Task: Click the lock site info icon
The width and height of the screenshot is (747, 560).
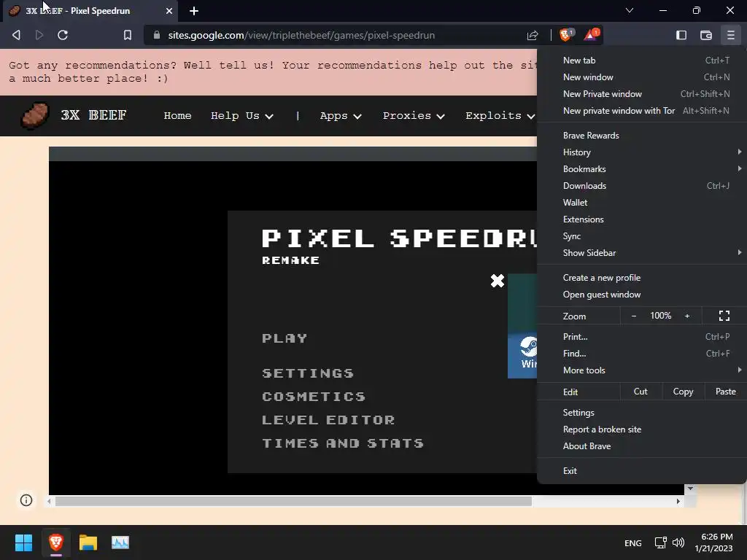Action: pos(157,35)
